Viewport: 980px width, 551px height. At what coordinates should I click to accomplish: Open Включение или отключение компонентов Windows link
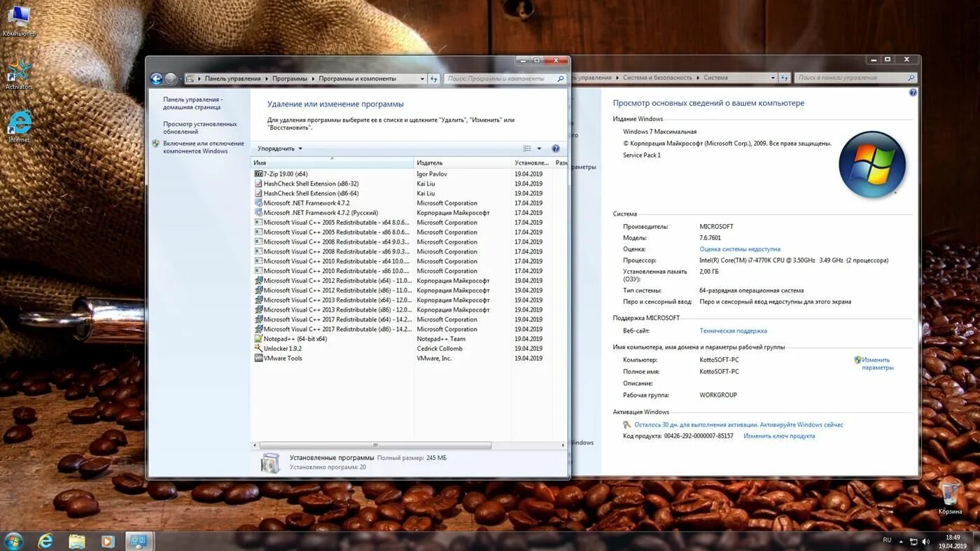[204, 147]
